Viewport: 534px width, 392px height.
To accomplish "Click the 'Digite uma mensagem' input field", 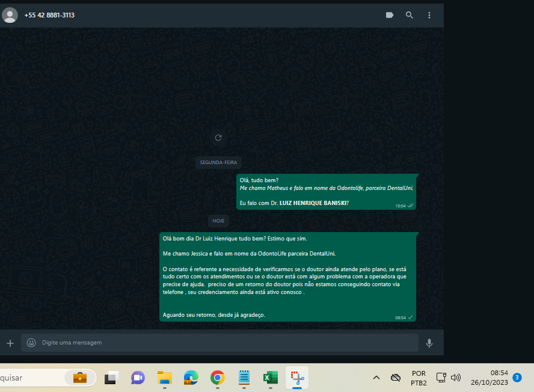I will 222,343.
